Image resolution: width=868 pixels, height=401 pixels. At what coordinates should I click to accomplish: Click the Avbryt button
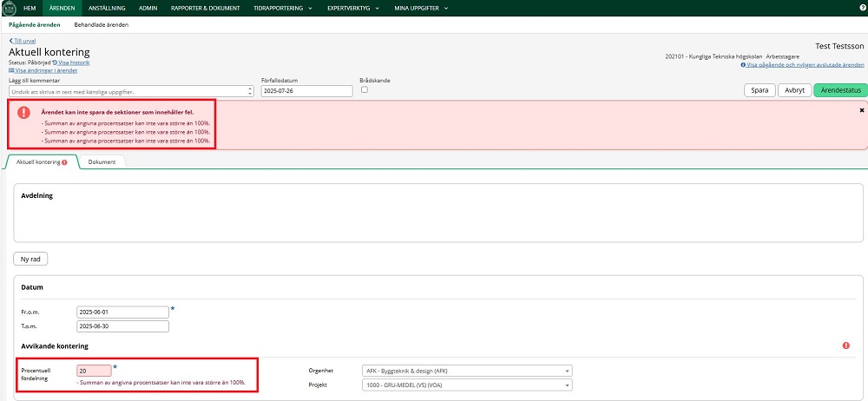coord(794,90)
